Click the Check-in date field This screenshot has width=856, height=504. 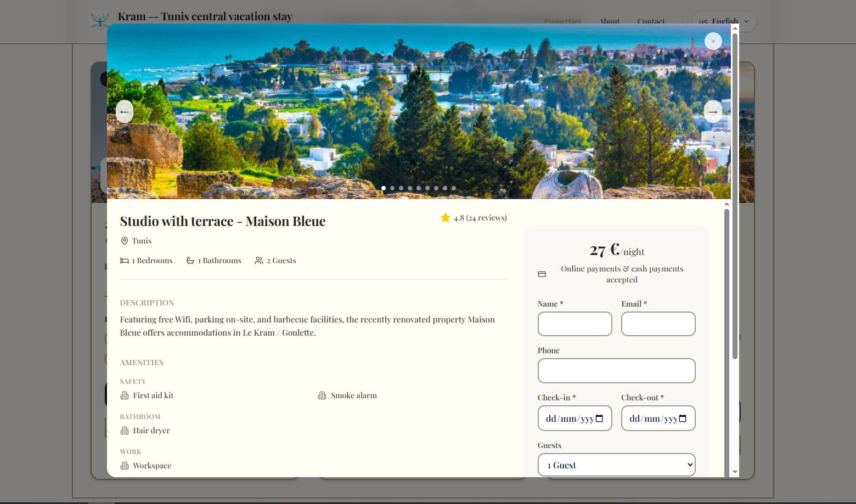click(575, 418)
